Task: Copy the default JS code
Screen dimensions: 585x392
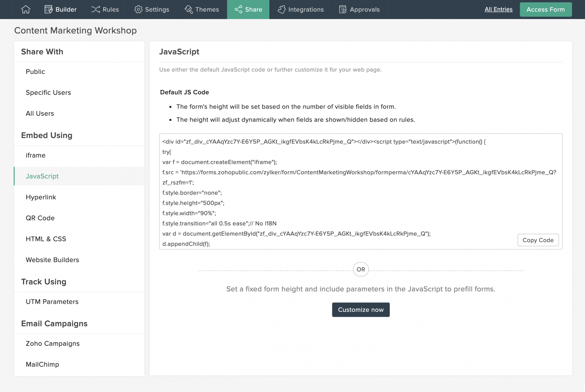Action: tap(538, 240)
